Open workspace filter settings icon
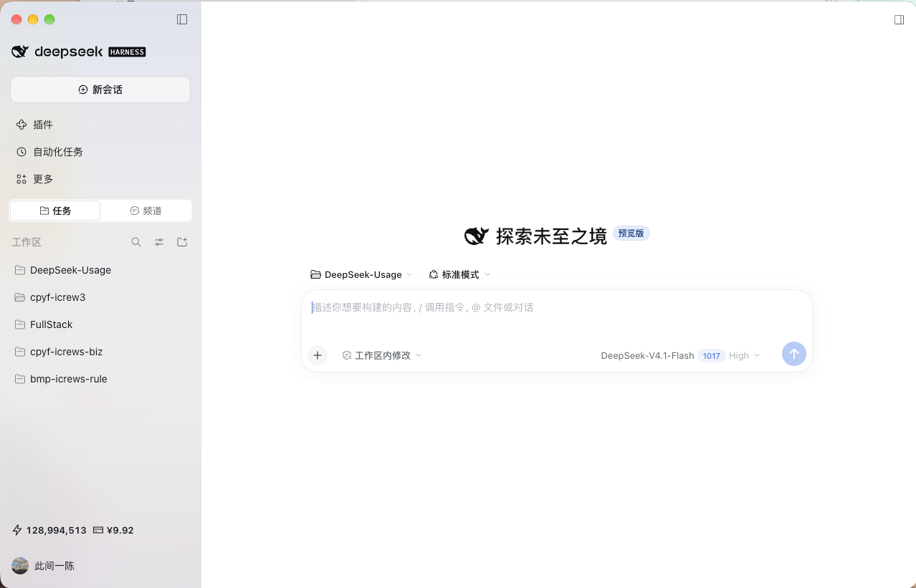The height and width of the screenshot is (588, 916). click(x=159, y=242)
